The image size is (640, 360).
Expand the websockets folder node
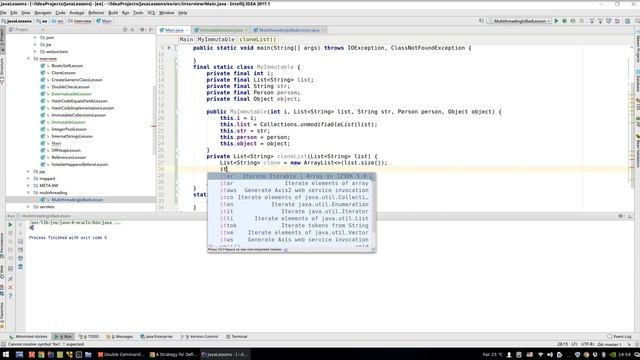pyautogui.click(x=35, y=52)
